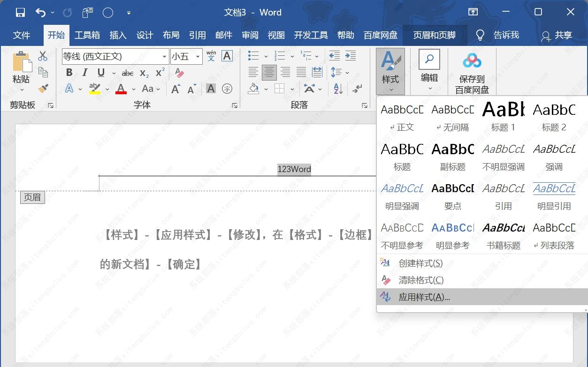
Task: Click the Copy icon in clipboard group
Action: (x=43, y=72)
